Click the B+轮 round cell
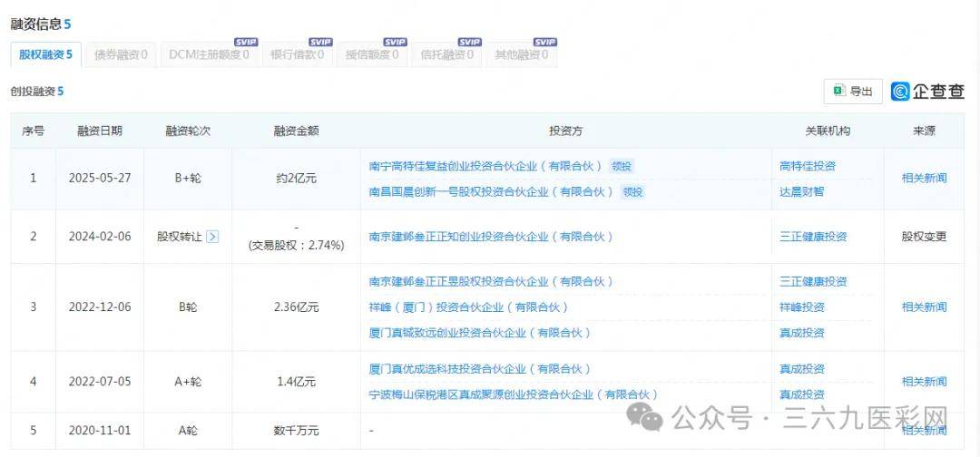The height and width of the screenshot is (457, 980). coord(188,178)
